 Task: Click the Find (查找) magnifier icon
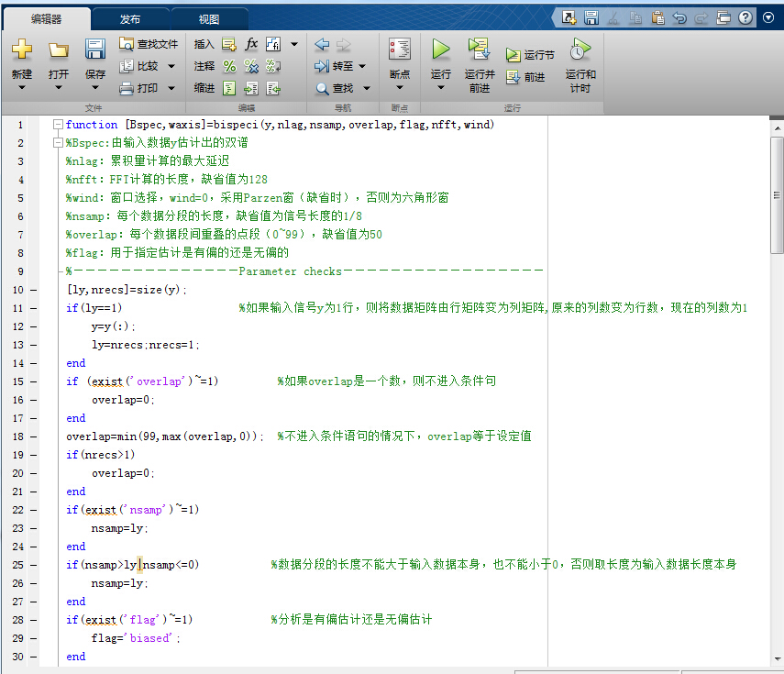click(323, 89)
